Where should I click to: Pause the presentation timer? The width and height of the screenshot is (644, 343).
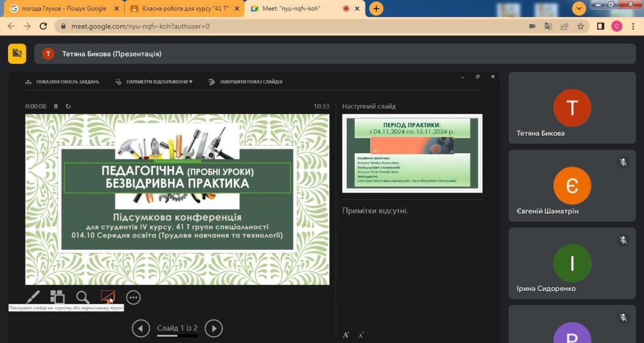point(56,106)
